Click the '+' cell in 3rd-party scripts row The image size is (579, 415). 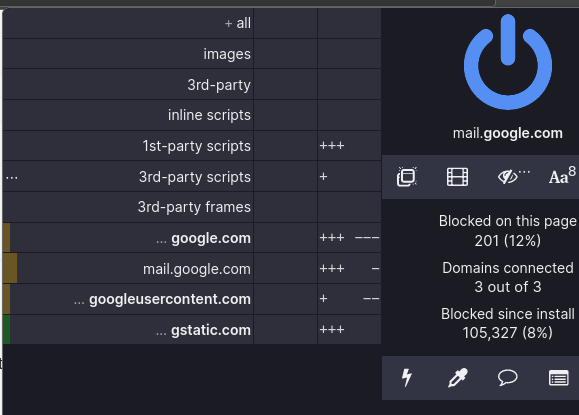[349, 176]
